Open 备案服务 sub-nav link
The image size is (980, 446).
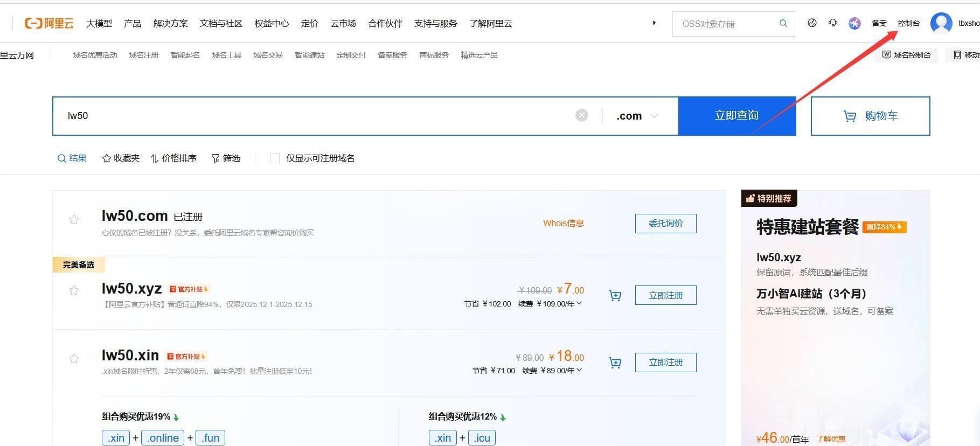tap(393, 55)
